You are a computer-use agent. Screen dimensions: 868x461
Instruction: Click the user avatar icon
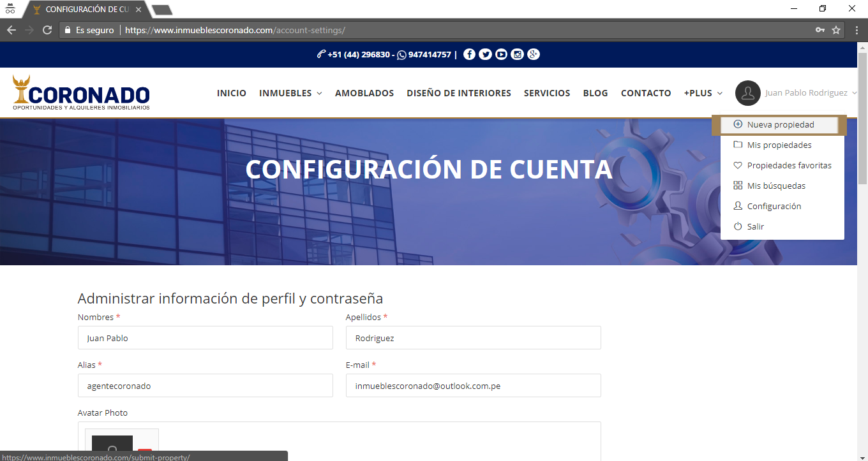click(x=747, y=93)
